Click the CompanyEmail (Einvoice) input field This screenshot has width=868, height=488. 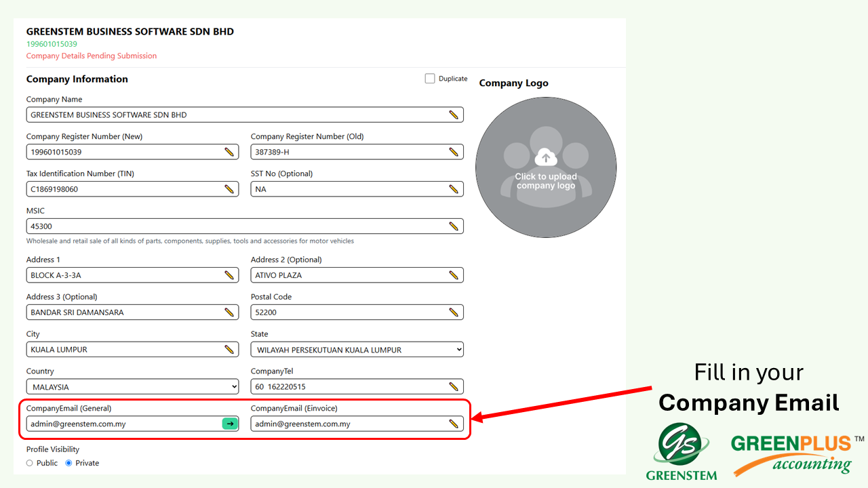coord(357,424)
